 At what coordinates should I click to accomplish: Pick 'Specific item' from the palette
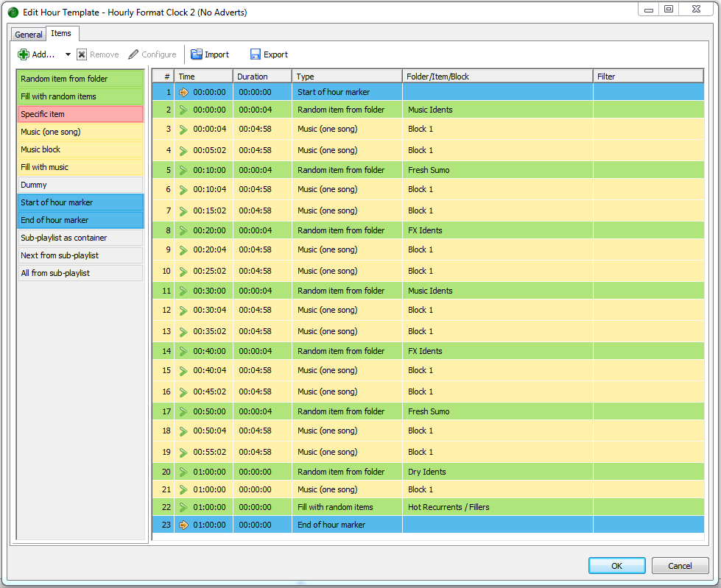[80, 114]
